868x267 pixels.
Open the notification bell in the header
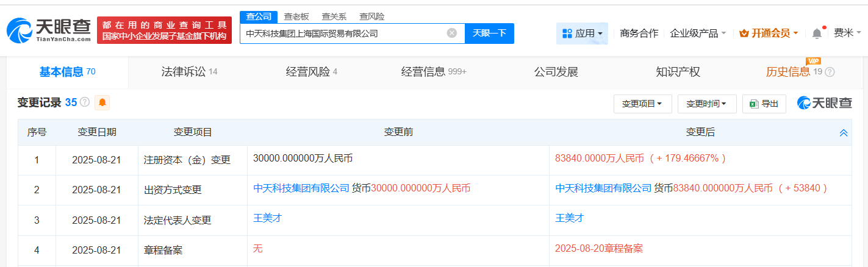[x=817, y=33]
